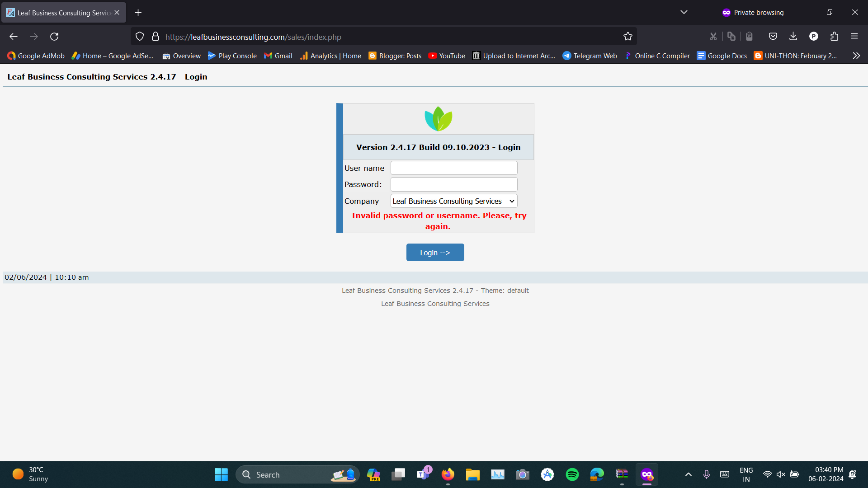Select the Leaf Business Consulting Services tab
Viewport: 868px width, 488px height.
(x=63, y=13)
